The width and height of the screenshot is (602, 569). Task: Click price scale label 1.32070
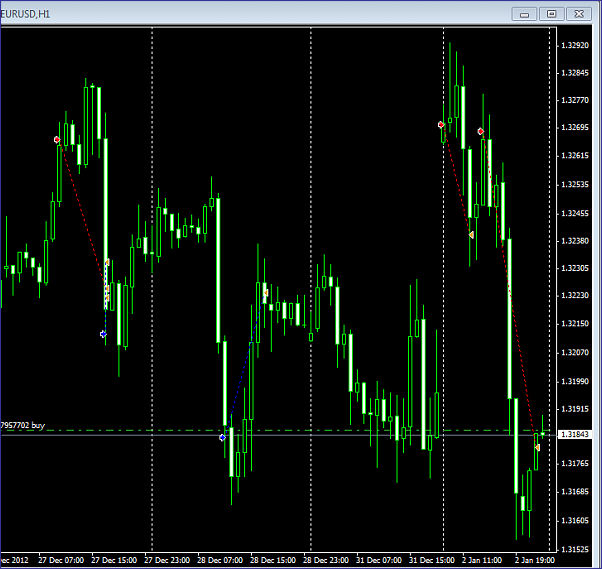575,352
